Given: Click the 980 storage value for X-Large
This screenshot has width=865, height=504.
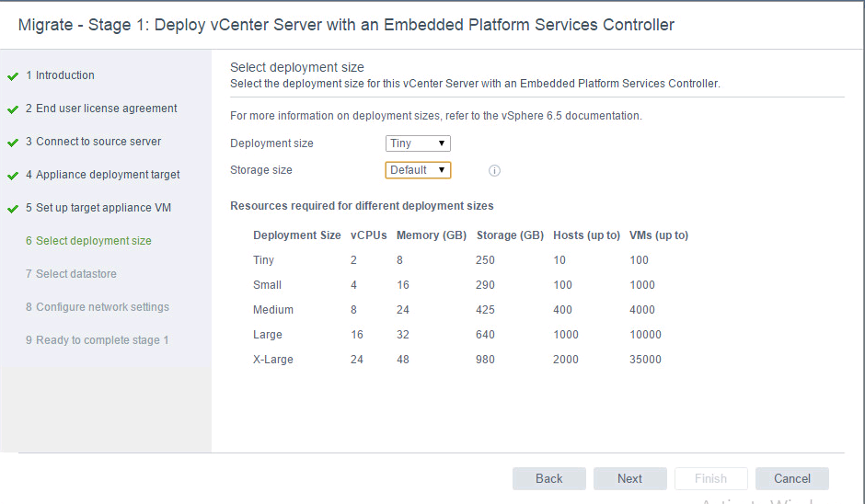Looking at the screenshot, I should [x=485, y=359].
